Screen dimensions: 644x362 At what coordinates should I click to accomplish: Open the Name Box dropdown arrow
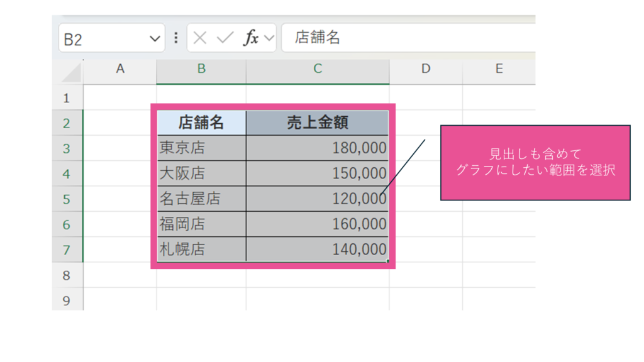pos(155,39)
